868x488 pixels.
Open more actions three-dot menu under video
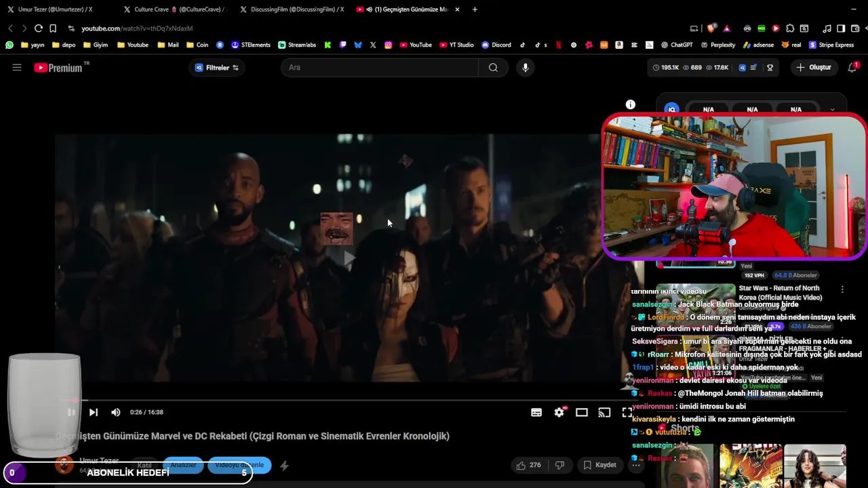point(635,465)
